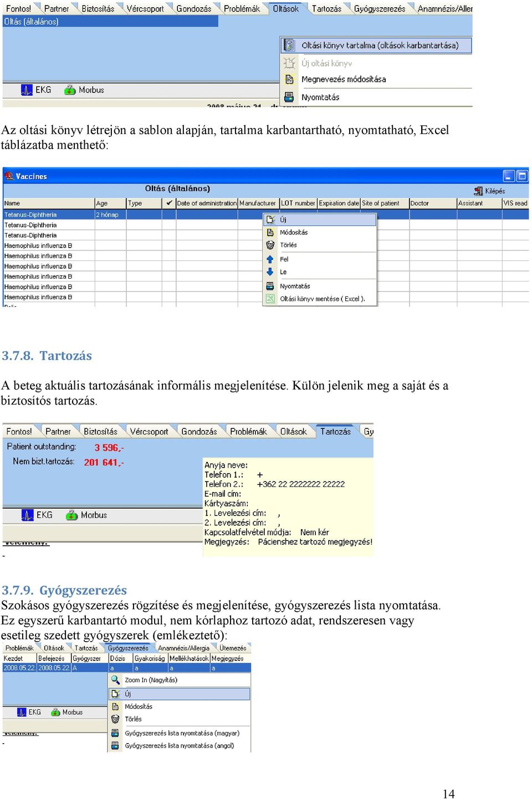Click the icon beside 'Oltási könyv tartalma'
532x799 pixels.
pos(289,45)
